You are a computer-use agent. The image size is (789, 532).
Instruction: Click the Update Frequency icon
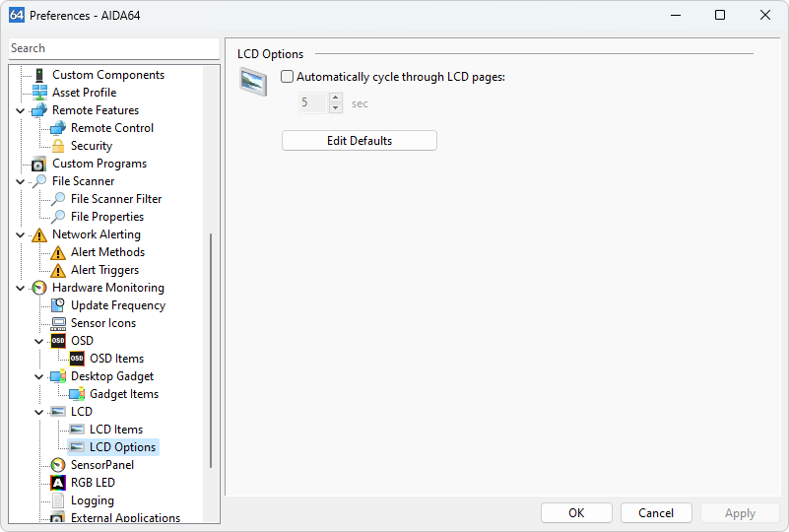tap(58, 305)
